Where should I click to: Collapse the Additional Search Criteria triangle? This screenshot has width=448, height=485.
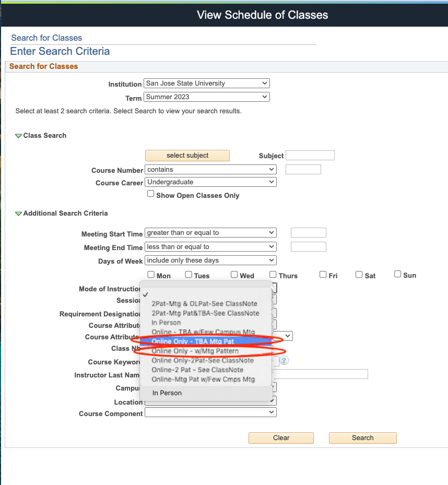(x=19, y=214)
